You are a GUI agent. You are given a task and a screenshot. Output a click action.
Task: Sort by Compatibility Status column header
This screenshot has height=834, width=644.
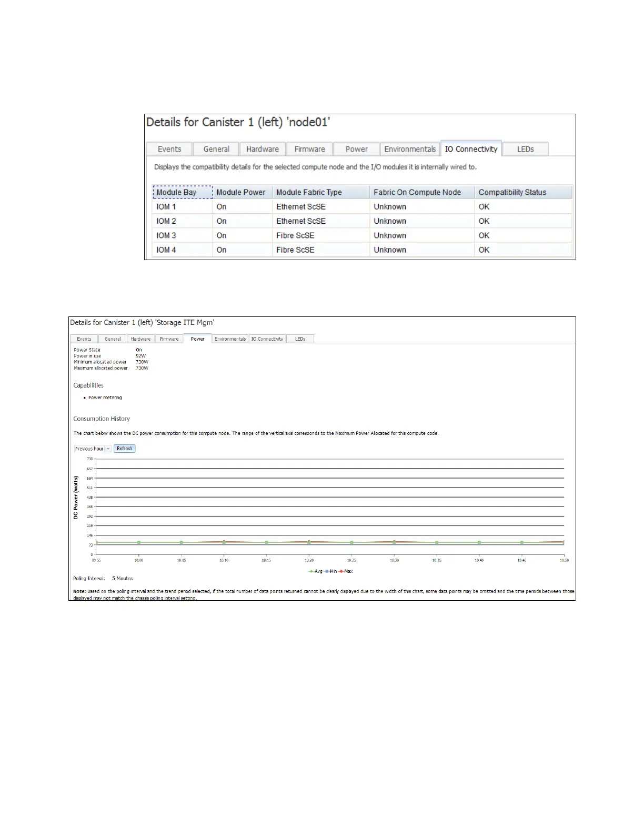[x=523, y=192]
